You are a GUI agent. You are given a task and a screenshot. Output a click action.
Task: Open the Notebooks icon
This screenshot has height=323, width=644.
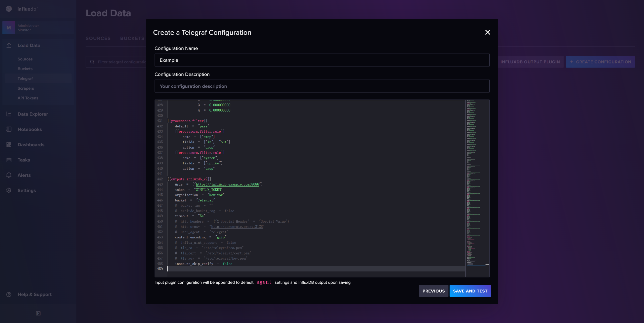tap(9, 129)
